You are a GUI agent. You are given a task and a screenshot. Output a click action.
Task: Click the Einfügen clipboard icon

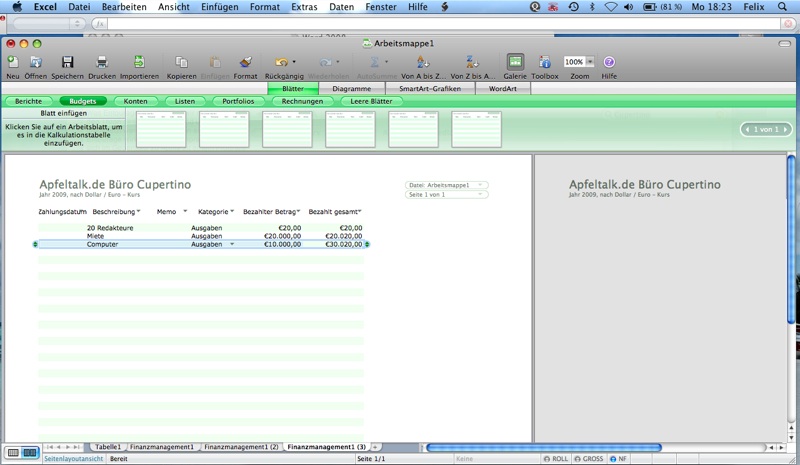coord(215,62)
